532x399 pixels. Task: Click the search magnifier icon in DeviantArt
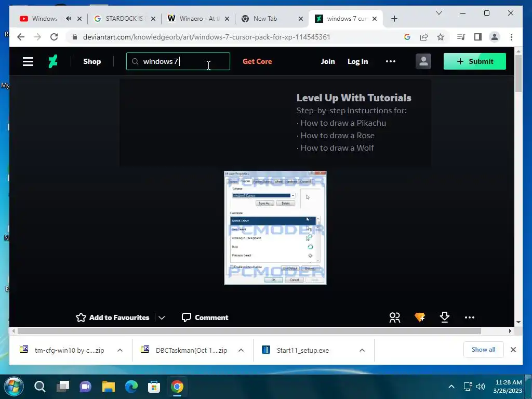click(x=135, y=61)
